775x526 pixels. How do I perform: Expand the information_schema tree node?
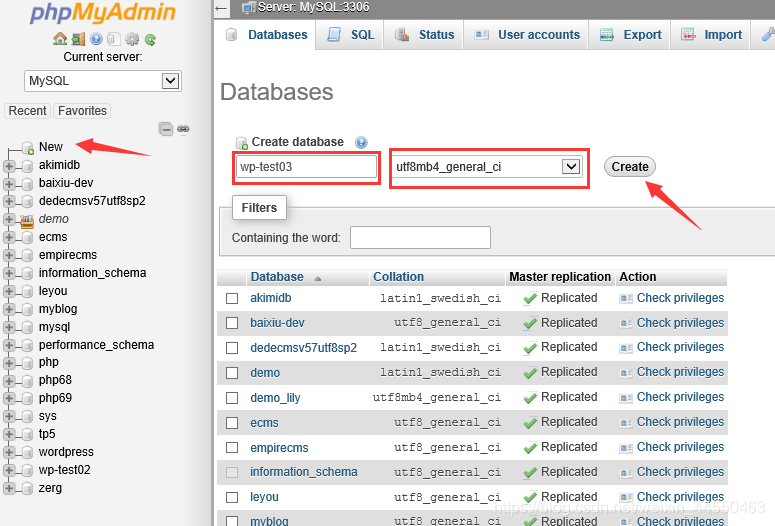8,273
